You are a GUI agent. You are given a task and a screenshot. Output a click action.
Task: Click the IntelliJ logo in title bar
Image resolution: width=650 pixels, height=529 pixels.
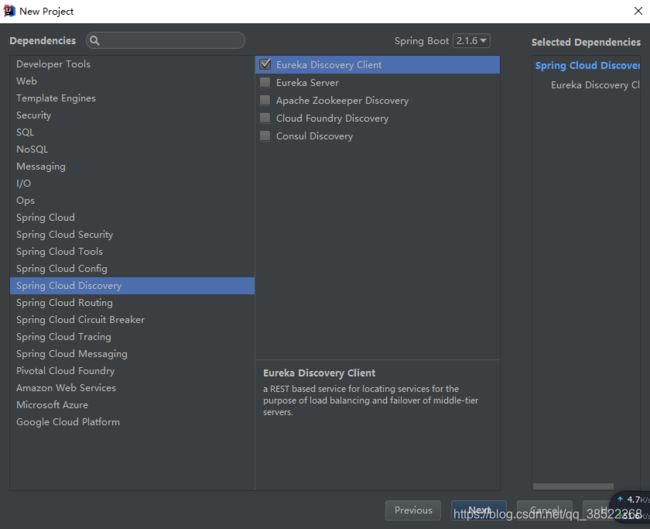pos(9,11)
